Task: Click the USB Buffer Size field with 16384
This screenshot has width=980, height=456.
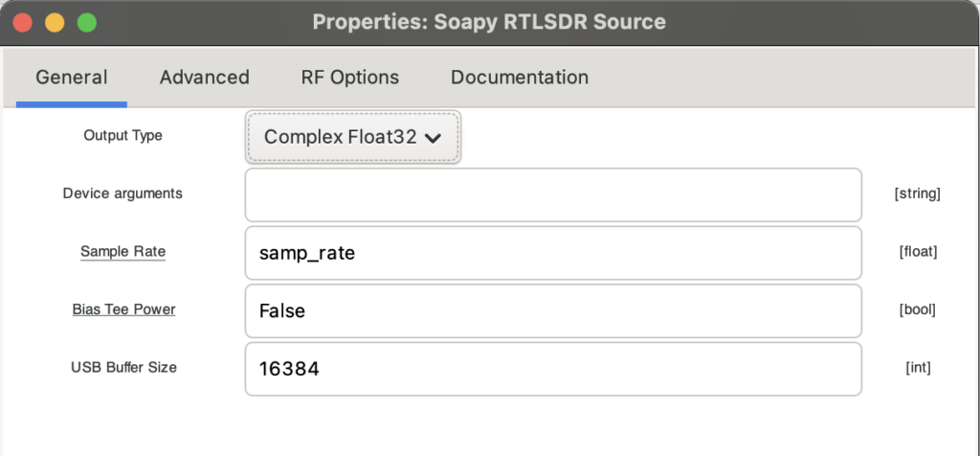Action: tap(553, 368)
